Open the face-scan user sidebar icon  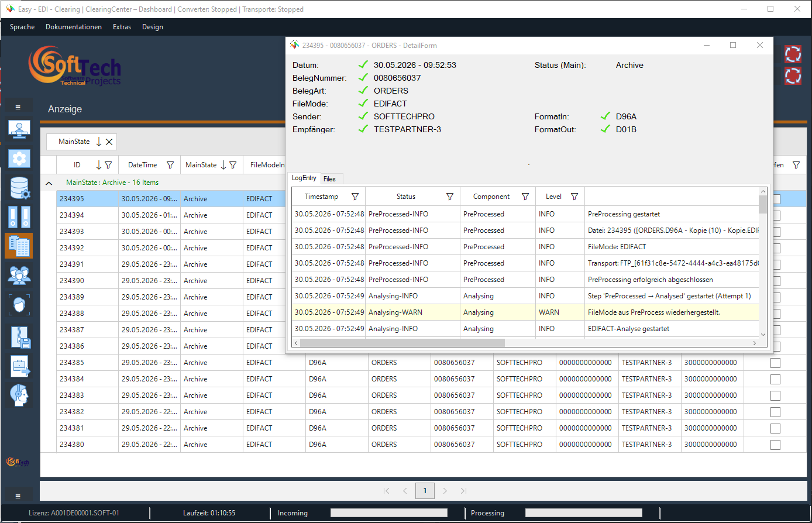tap(19, 305)
